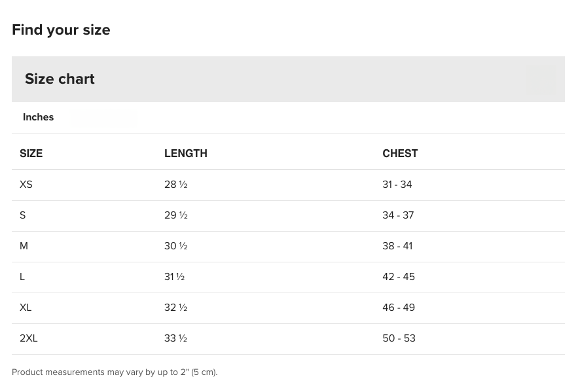Click the 30 ½ length value
Viewport: 578px width, 392px height.
coord(176,246)
